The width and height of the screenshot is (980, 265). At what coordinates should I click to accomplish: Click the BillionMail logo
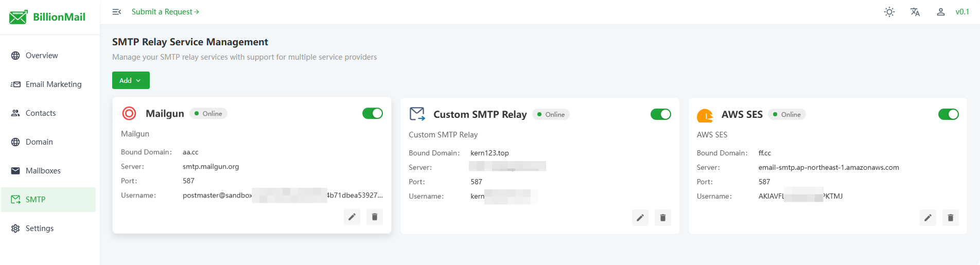pyautogui.click(x=47, y=17)
